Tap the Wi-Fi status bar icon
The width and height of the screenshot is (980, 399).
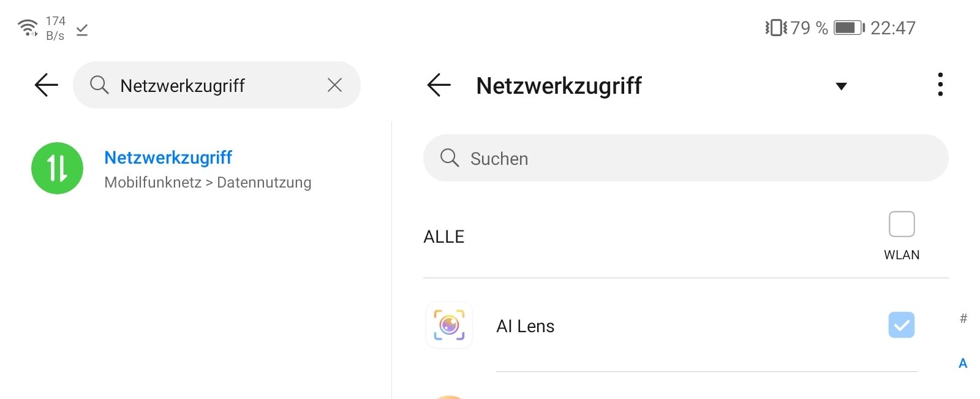tap(28, 28)
